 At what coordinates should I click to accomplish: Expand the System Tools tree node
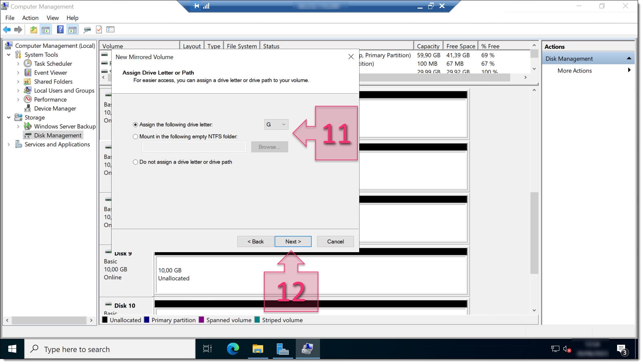tap(10, 54)
